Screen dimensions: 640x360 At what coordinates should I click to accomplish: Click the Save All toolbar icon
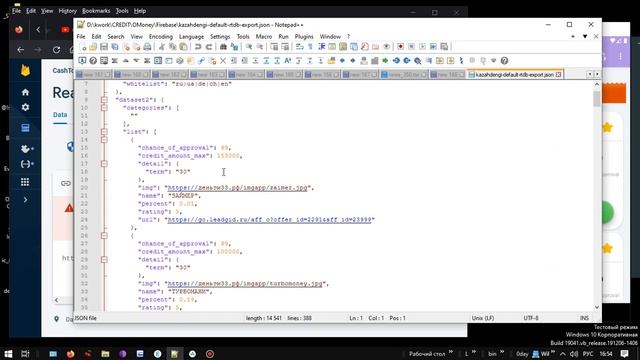115,47
